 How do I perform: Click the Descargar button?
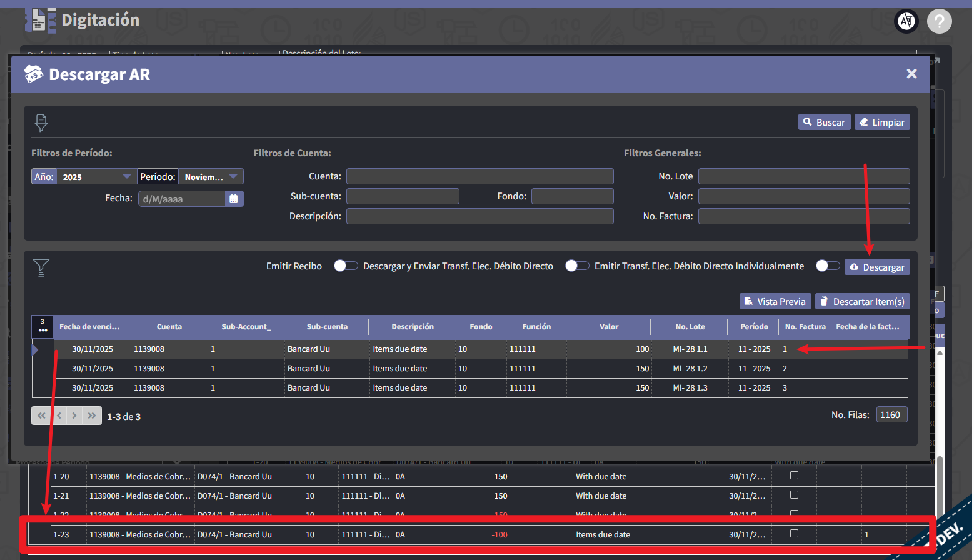[876, 267]
